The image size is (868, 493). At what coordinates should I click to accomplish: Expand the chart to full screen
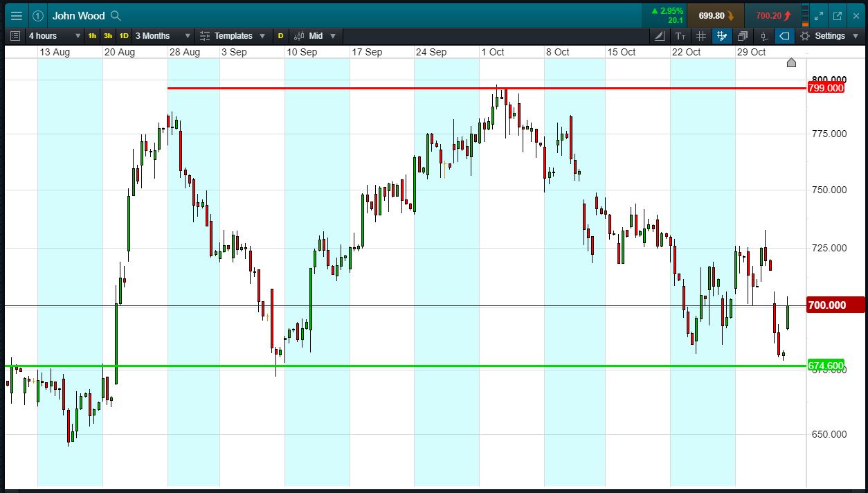[819, 15]
